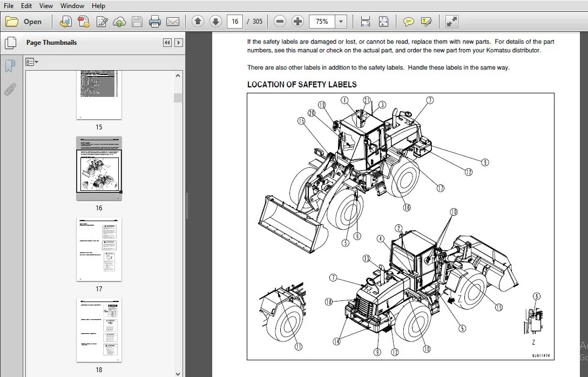The image size is (588, 377).
Task: Click the thumbnail pane scroll thumb
Action: click(178, 98)
